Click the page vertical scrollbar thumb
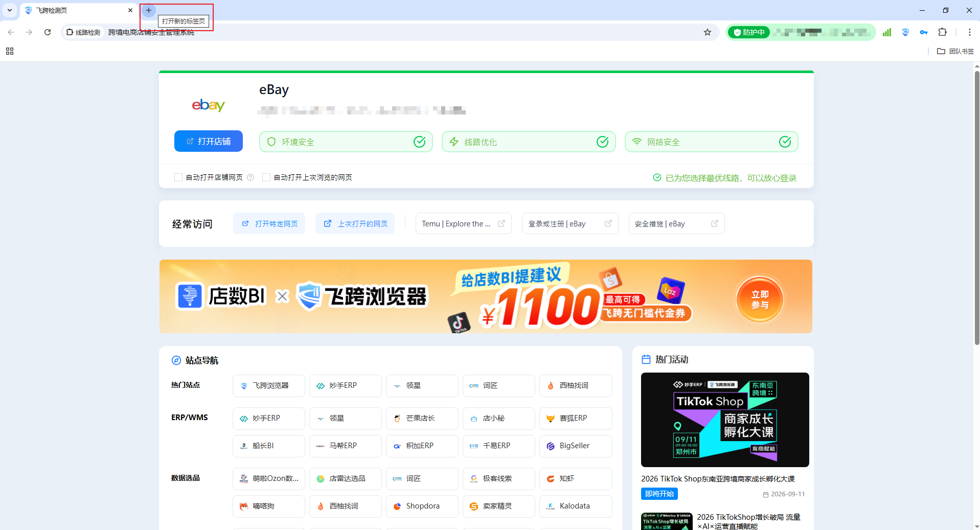 [977, 207]
